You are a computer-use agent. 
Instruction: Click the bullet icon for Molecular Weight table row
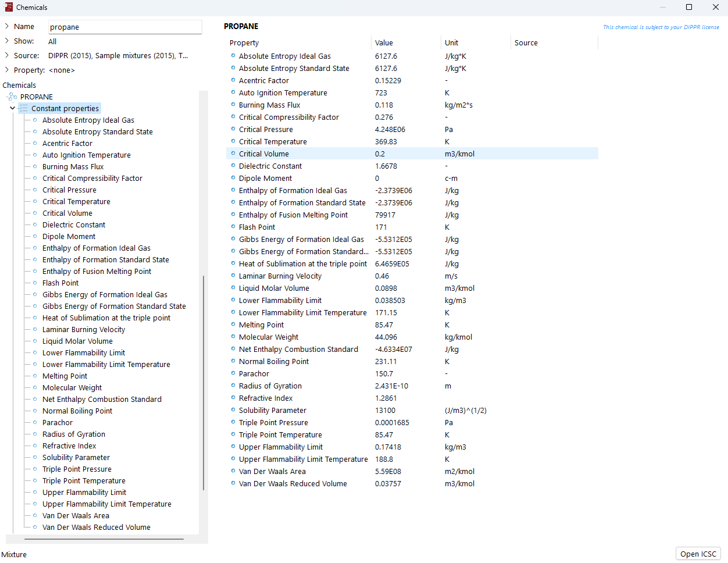233,337
